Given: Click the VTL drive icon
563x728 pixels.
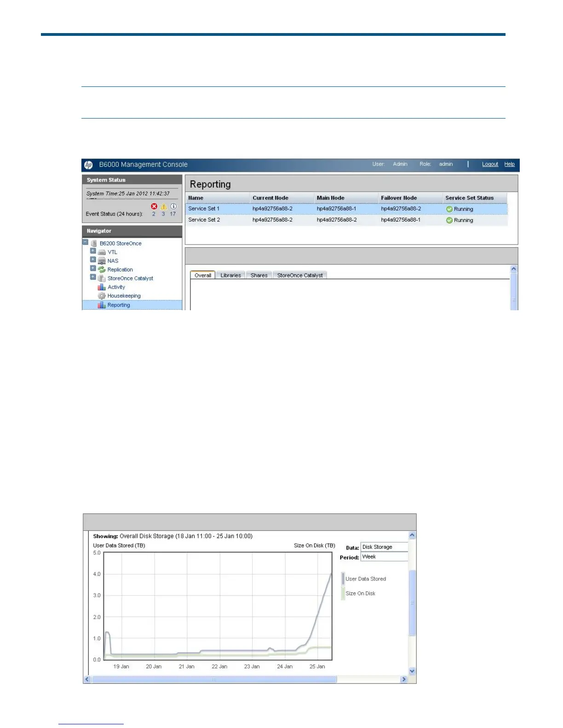Looking at the screenshot, I should 102,252.
